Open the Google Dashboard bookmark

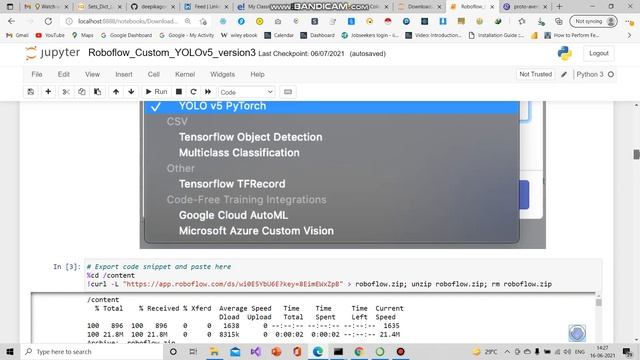(x=126, y=36)
